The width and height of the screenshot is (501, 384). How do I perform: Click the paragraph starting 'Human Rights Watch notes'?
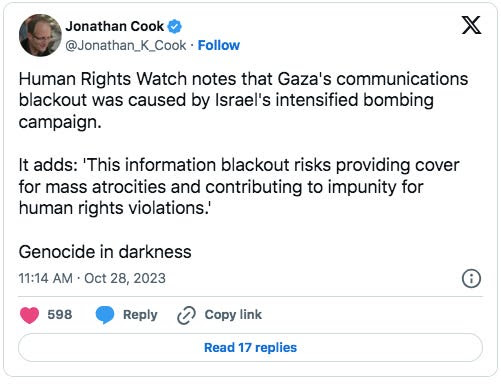243,100
